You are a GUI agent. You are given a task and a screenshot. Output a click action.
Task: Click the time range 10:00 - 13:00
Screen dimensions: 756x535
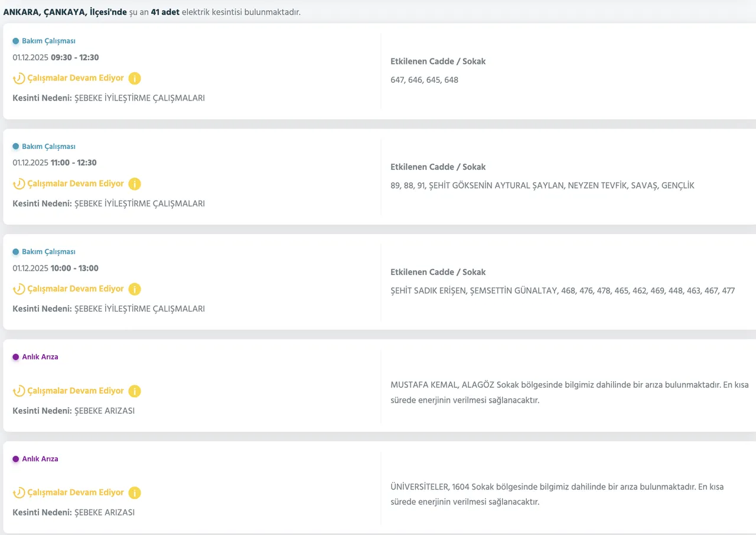tap(74, 268)
